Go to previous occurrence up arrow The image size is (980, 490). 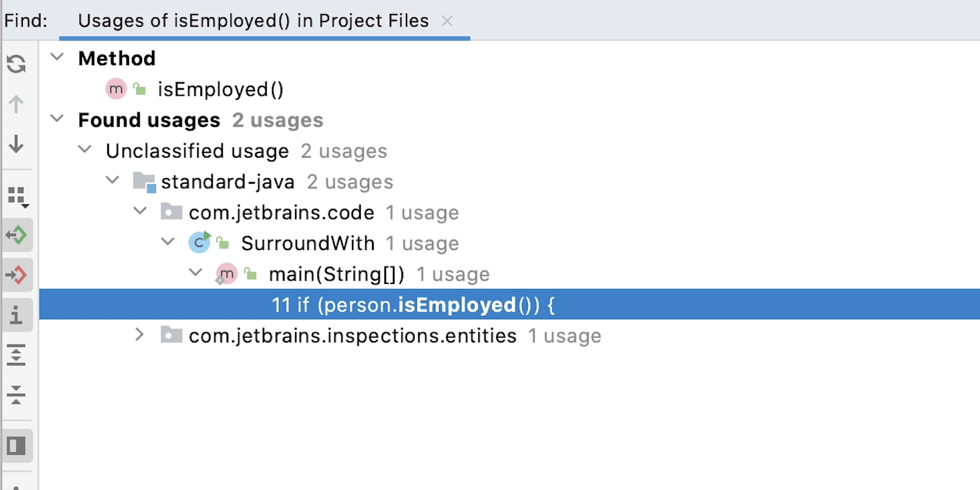click(x=17, y=104)
